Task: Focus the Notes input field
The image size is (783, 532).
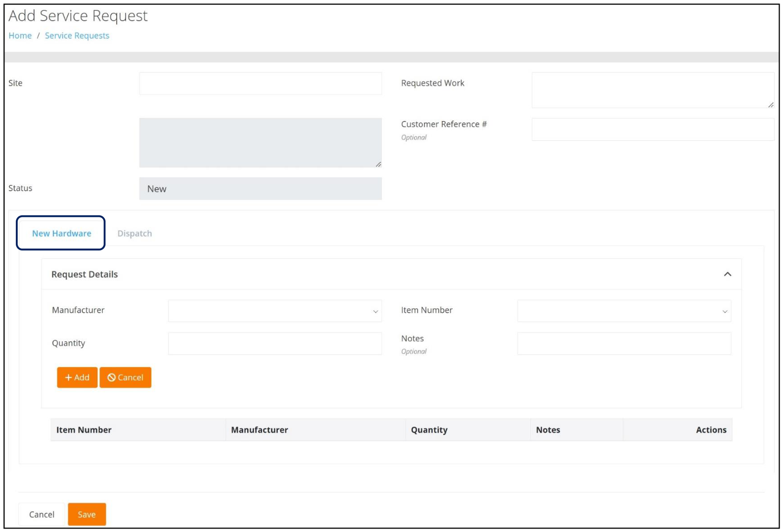Action: [624, 343]
